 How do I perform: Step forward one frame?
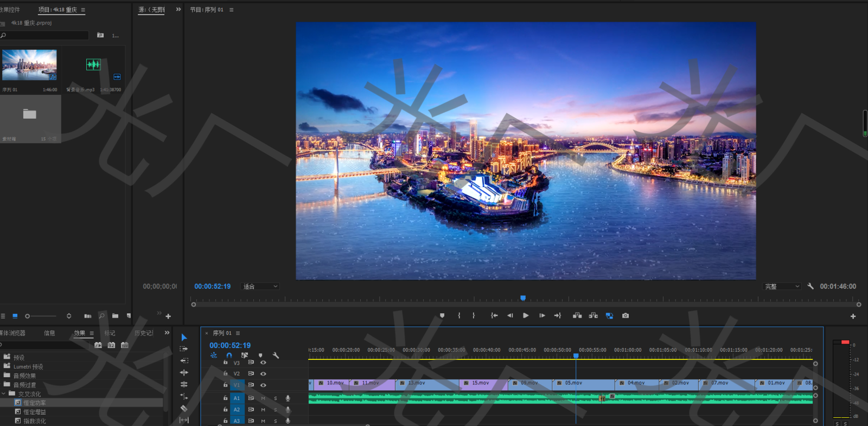542,315
